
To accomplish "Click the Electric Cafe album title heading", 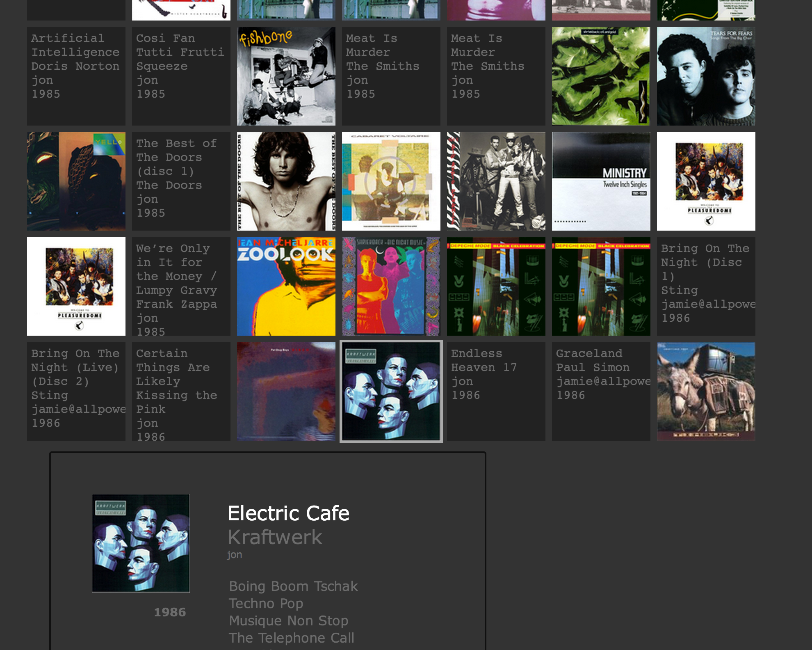I will click(288, 513).
